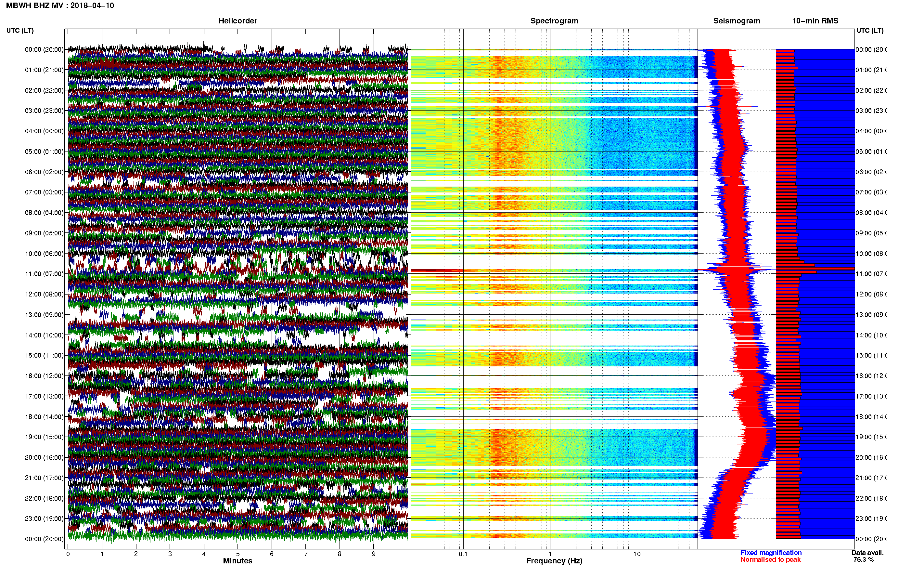Click the '76.3 %' availability value

coord(863,560)
